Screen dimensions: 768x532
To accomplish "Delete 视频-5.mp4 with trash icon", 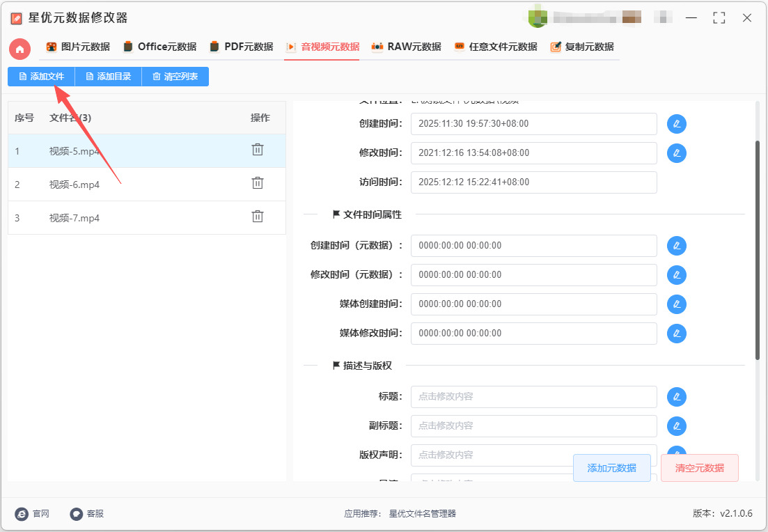I will 258,150.
